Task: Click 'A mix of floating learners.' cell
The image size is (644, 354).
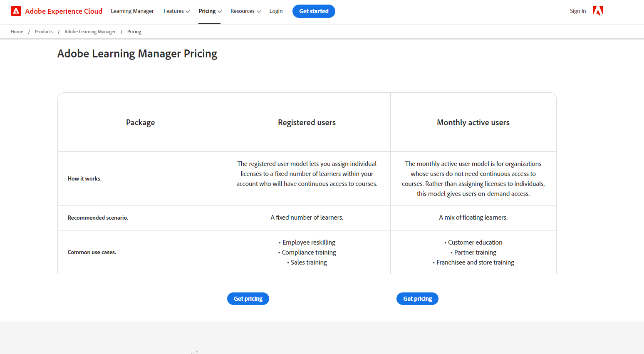Action: [473, 218]
